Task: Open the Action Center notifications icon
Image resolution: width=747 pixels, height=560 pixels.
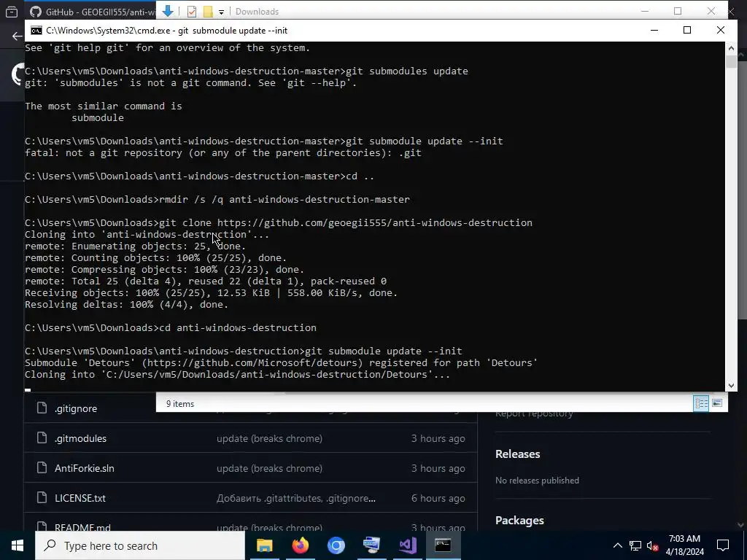Action: coord(723,545)
